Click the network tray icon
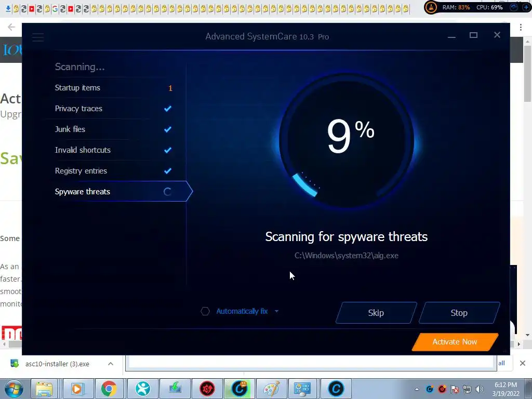 tap(467, 389)
